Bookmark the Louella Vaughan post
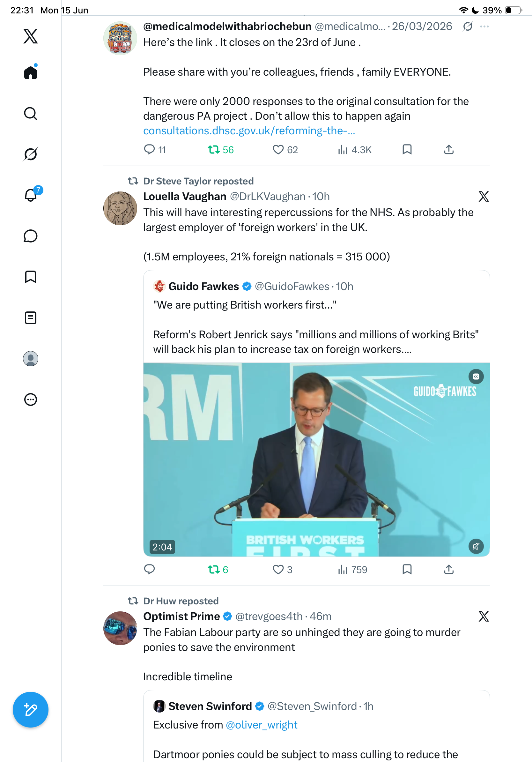Viewport: 532px width, 762px height. (407, 570)
